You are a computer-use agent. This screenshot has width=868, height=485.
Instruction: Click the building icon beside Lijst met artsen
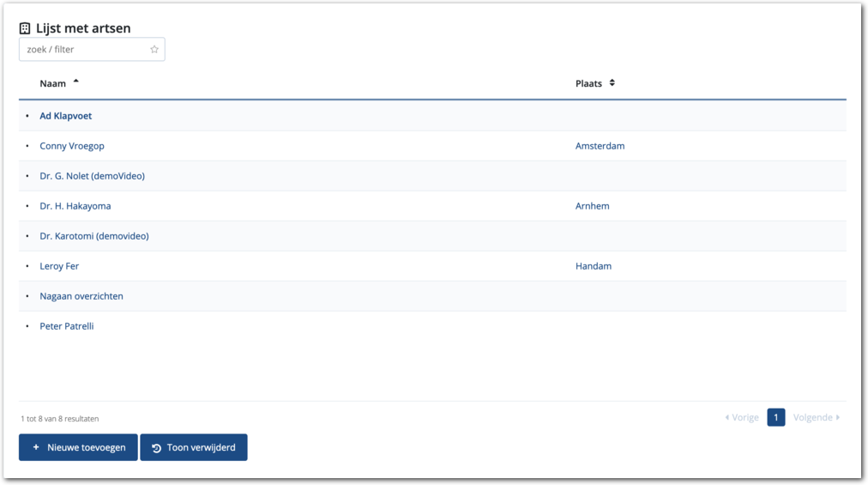25,28
